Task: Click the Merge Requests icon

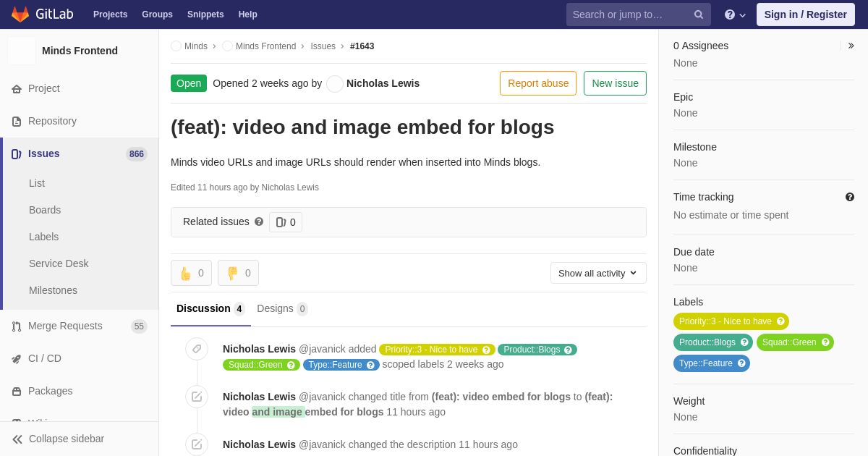Action: click(17, 326)
